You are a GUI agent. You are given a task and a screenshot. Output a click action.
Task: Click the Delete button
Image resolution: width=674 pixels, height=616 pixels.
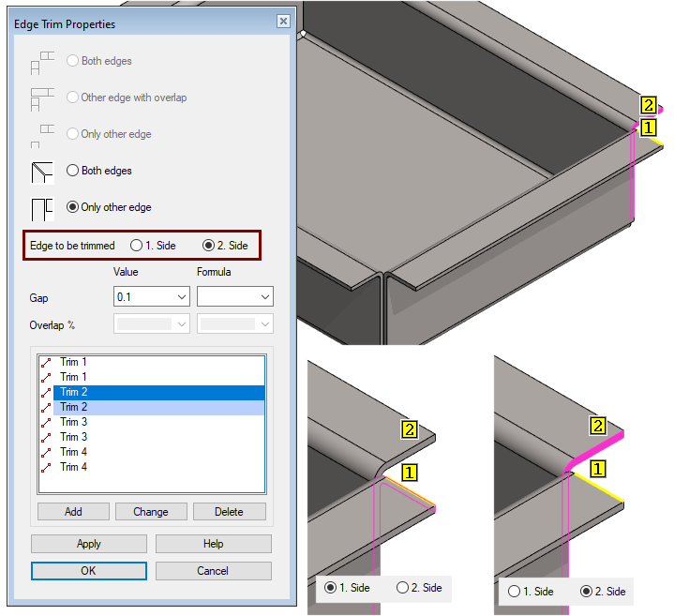coord(229,512)
